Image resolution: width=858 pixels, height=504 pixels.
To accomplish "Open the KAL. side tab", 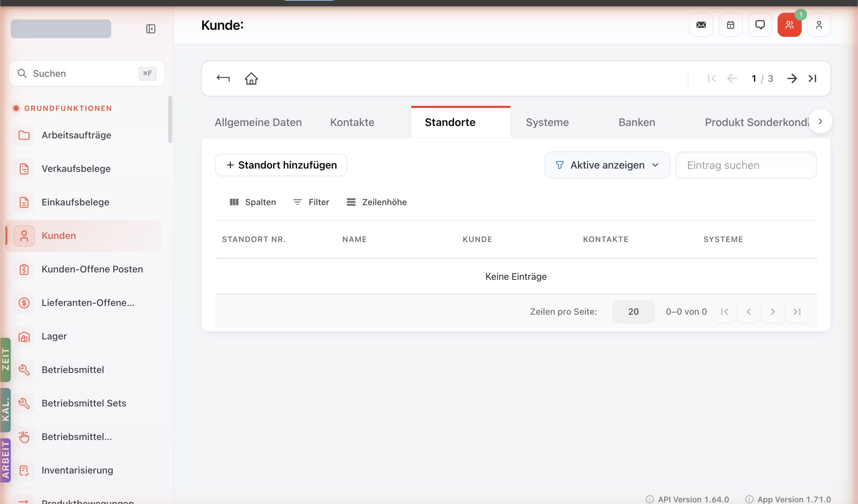I will point(5,410).
